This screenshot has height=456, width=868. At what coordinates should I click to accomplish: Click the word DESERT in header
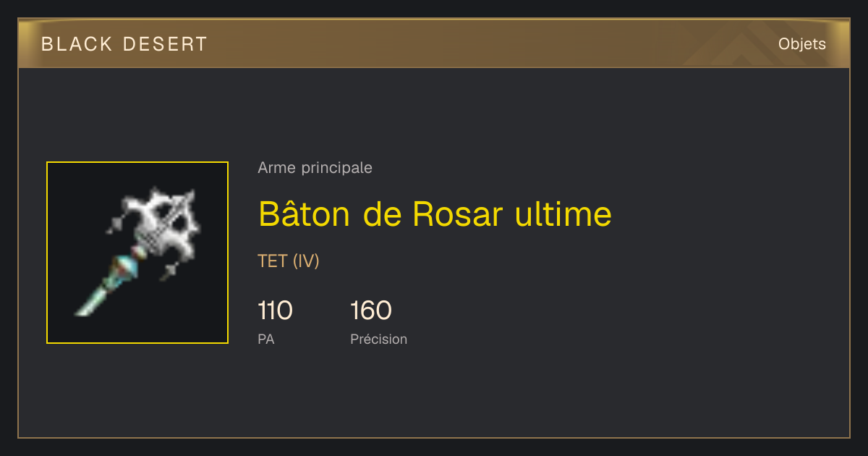[166, 44]
